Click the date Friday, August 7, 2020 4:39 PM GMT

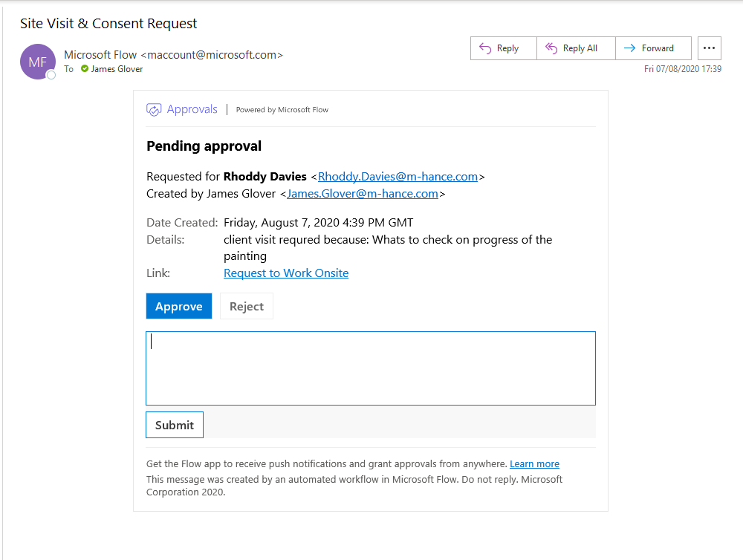(x=319, y=223)
